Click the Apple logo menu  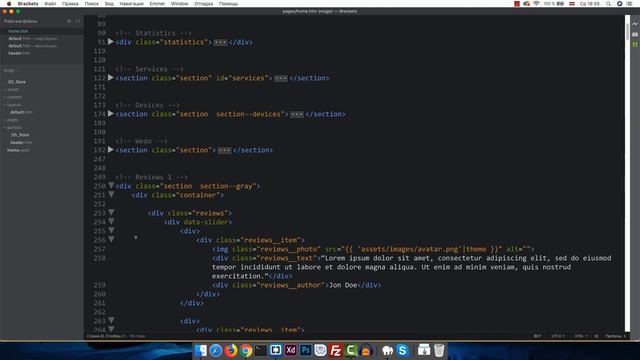coord(9,4)
